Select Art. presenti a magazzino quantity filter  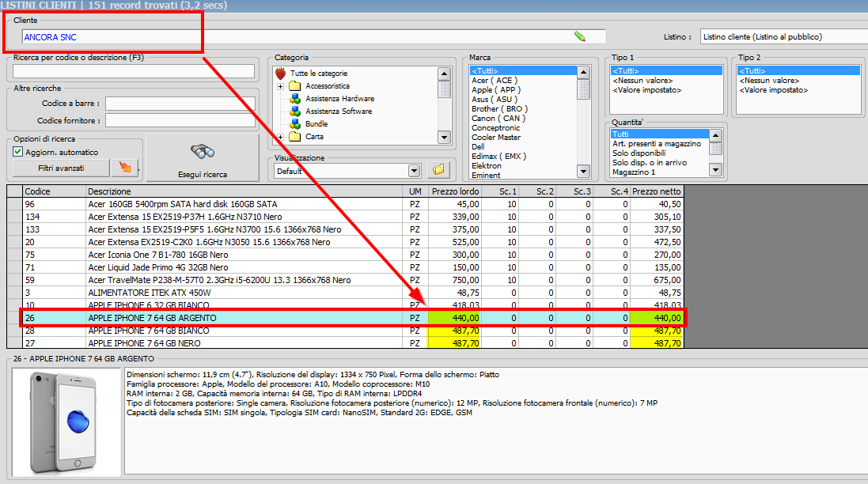(657, 143)
